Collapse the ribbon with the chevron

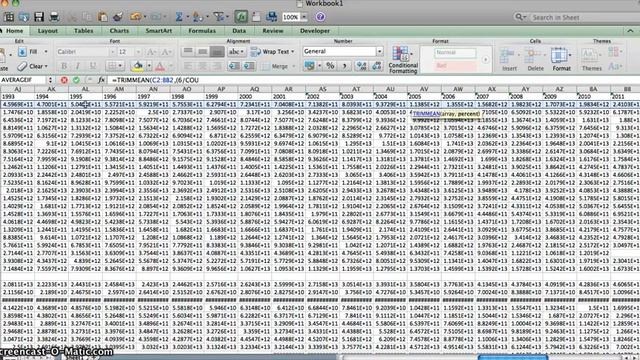[x=630, y=31]
